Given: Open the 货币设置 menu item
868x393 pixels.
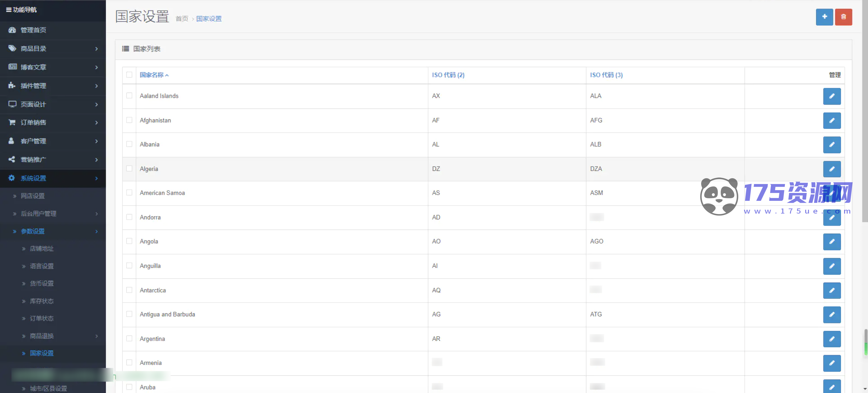Looking at the screenshot, I should (42, 283).
